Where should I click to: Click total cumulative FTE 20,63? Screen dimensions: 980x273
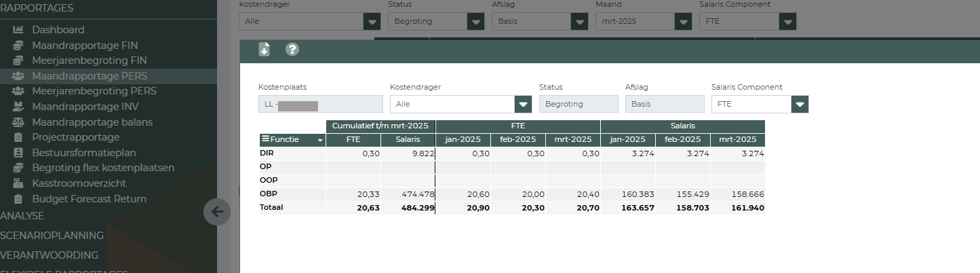coord(368,208)
